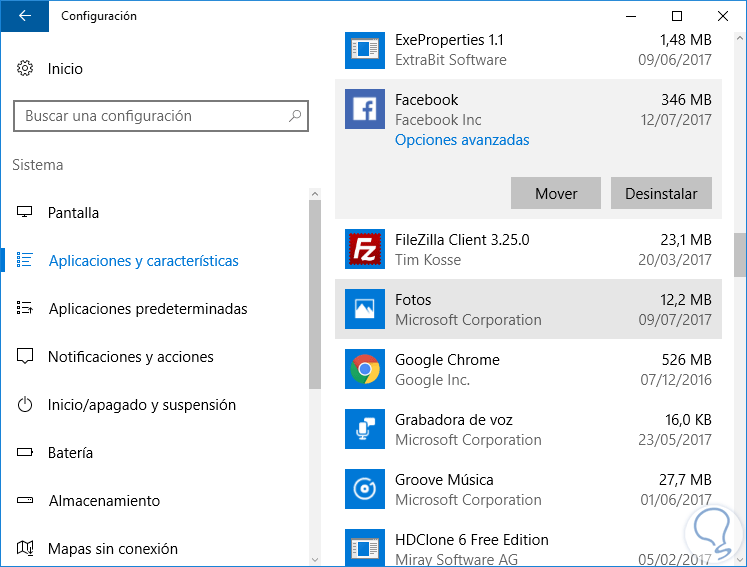Go back using the back arrow

[x=25, y=16]
